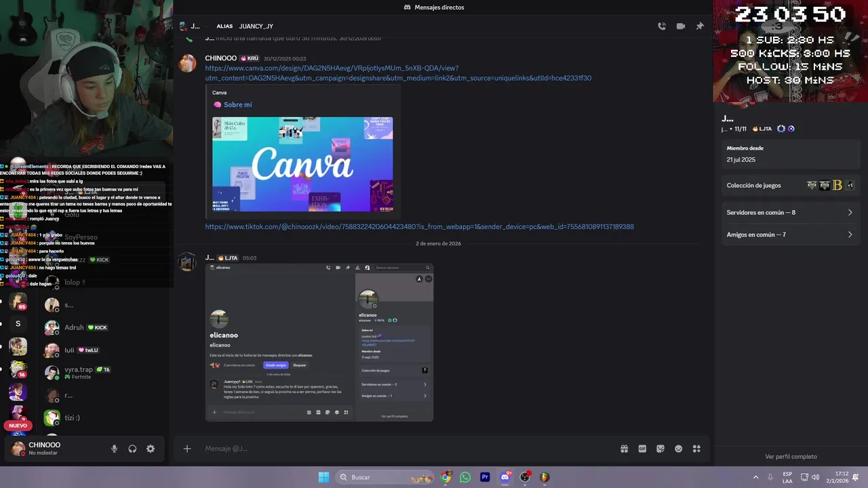Click the taskbar Buscar search box
The image size is (868, 488).
385,477
